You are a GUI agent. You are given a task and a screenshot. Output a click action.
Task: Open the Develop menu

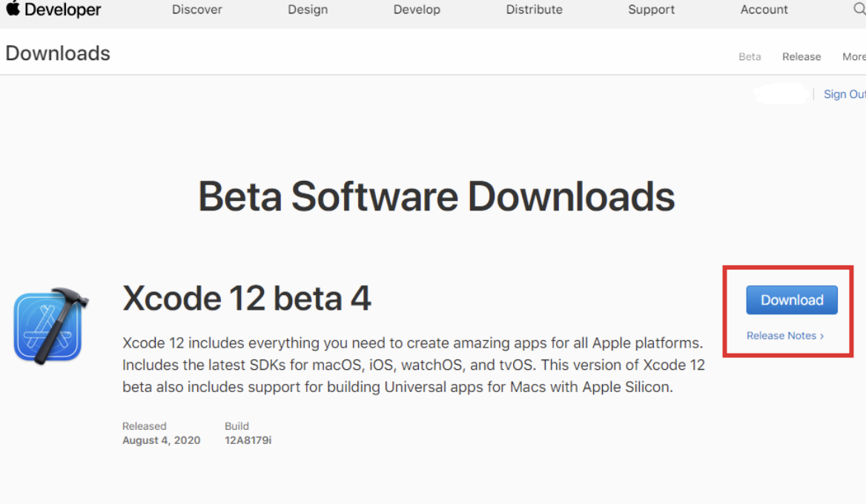pos(417,10)
